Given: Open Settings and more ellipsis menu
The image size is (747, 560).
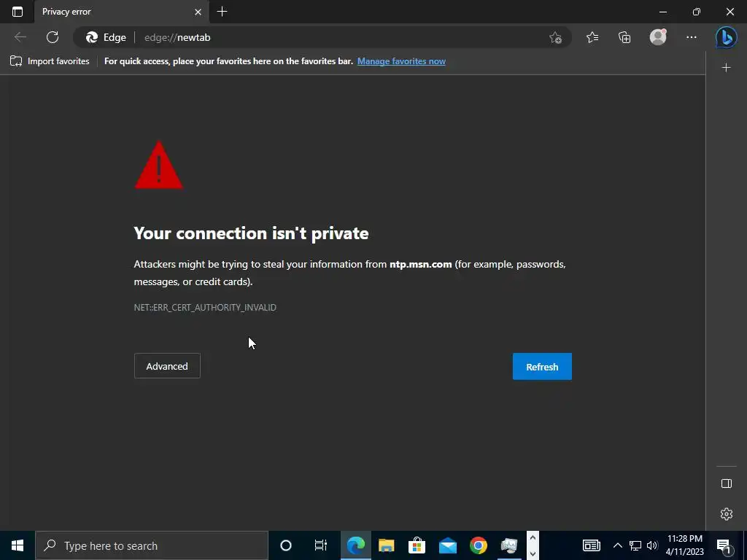Looking at the screenshot, I should tap(692, 37).
